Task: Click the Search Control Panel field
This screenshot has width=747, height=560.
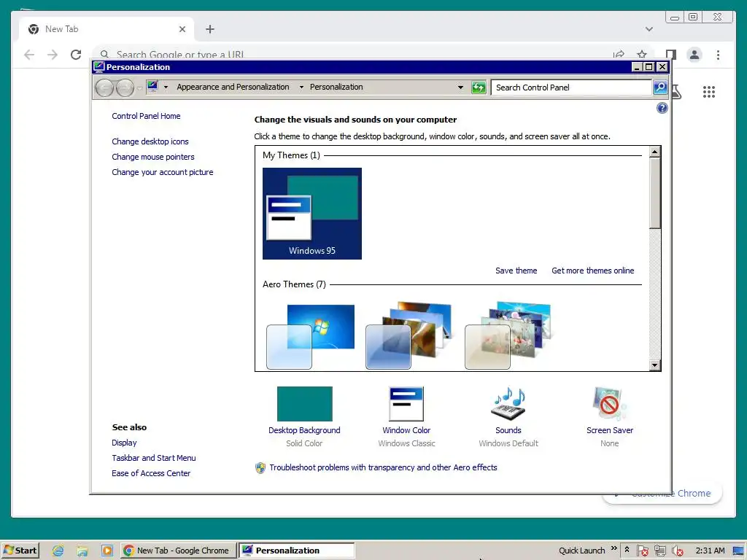Action: pyautogui.click(x=571, y=87)
